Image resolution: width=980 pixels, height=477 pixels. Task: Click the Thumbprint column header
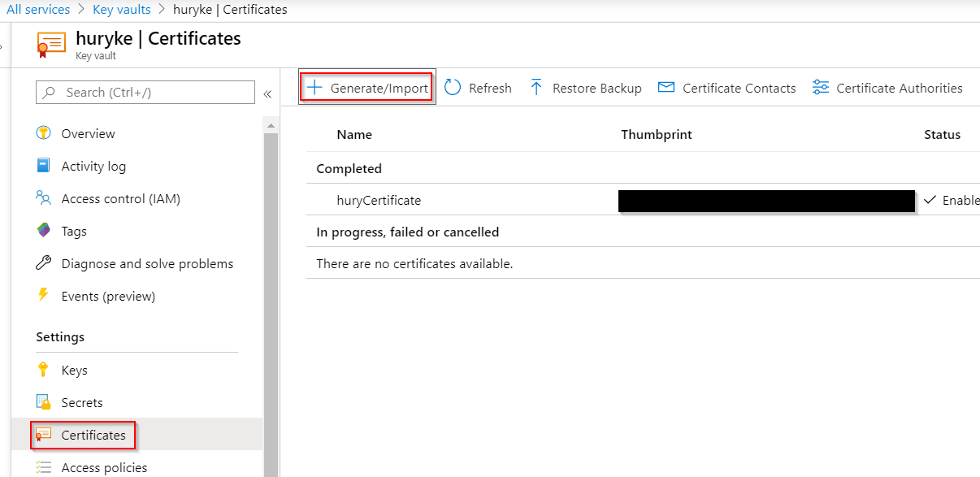pos(657,135)
